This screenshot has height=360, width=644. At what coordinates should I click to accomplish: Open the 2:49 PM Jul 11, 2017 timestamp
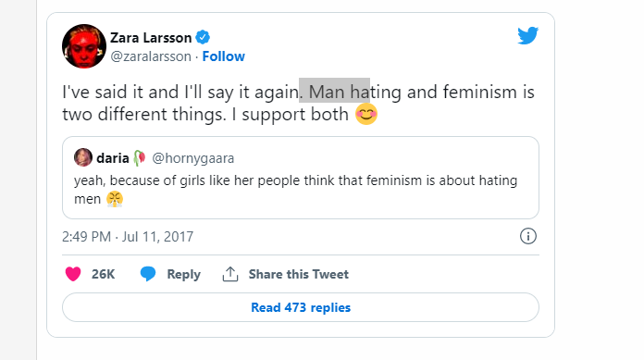(128, 237)
